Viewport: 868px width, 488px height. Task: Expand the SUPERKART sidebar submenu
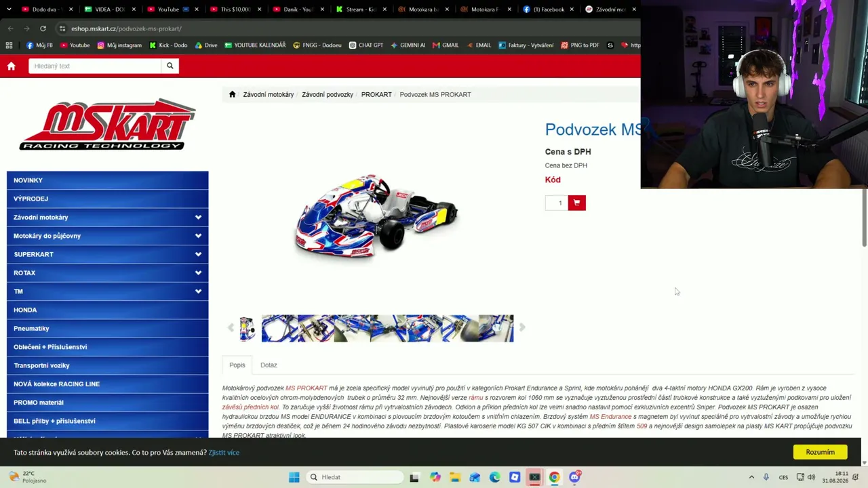198,254
